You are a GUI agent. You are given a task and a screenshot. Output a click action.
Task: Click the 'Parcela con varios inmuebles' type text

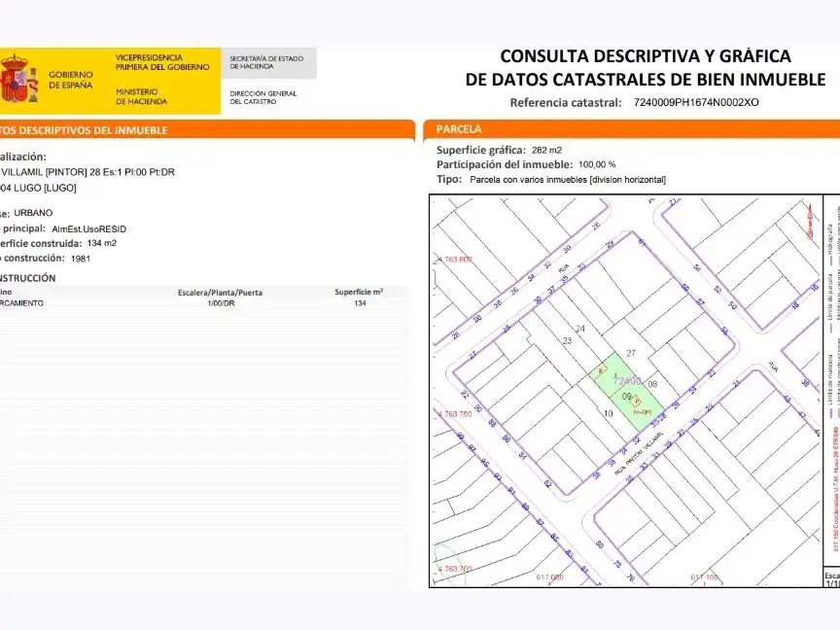click(x=568, y=180)
